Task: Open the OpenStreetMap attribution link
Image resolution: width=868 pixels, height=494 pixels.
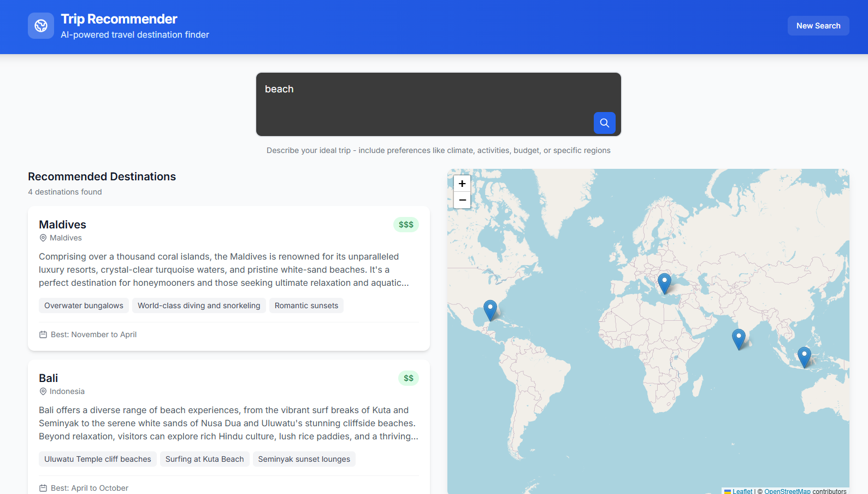Action: (x=787, y=491)
